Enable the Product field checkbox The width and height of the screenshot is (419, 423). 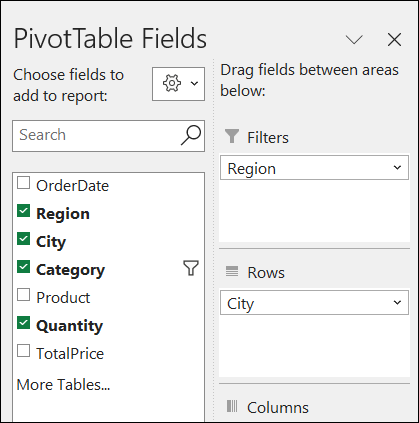(x=23, y=295)
